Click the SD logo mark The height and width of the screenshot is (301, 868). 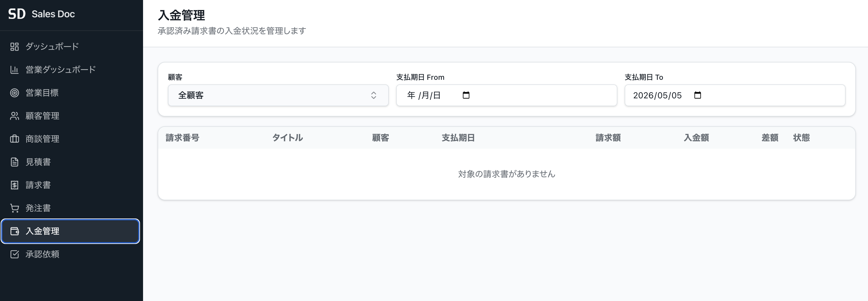pyautogui.click(x=17, y=14)
